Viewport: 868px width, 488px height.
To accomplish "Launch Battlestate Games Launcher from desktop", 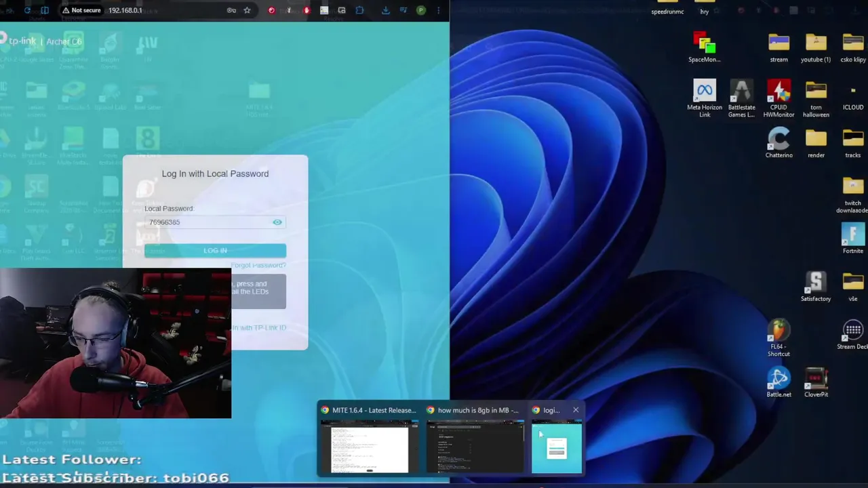I will 741,99.
